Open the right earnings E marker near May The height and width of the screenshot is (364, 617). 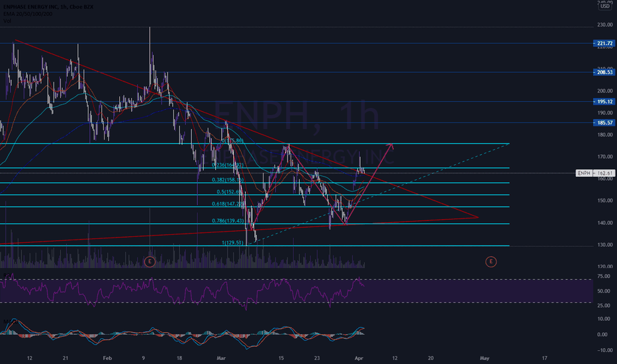[491, 261]
